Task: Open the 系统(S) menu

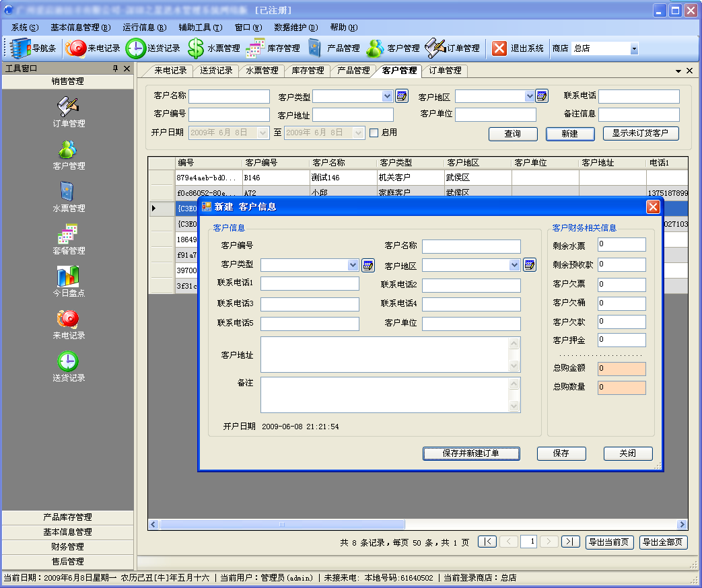Action: pyautogui.click(x=25, y=28)
